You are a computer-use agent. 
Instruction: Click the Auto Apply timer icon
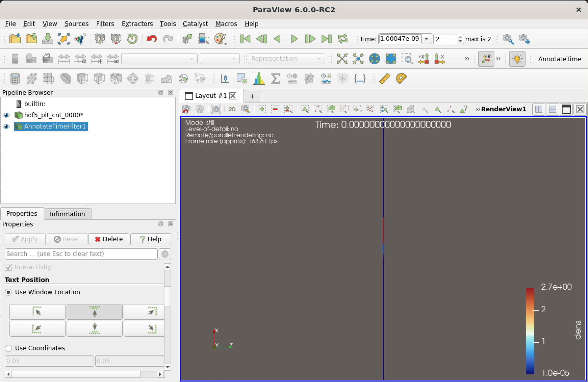tap(132, 39)
